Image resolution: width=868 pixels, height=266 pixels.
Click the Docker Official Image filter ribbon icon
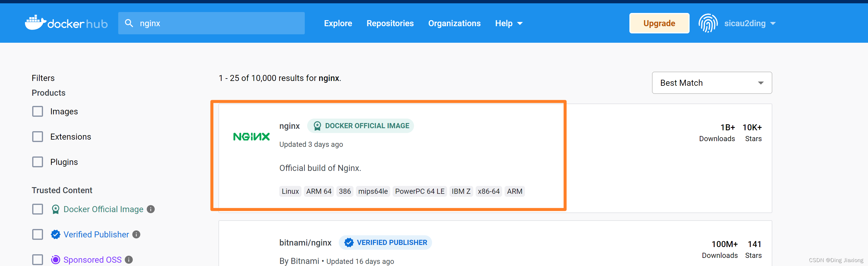tap(56, 209)
